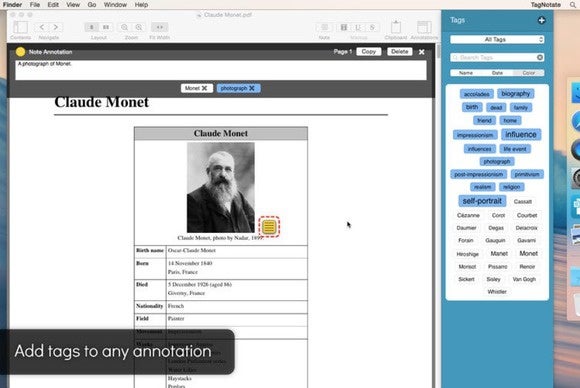Image resolution: width=580 pixels, height=388 pixels.
Task: Select the yellow note annotation icon on page
Action: (x=269, y=226)
